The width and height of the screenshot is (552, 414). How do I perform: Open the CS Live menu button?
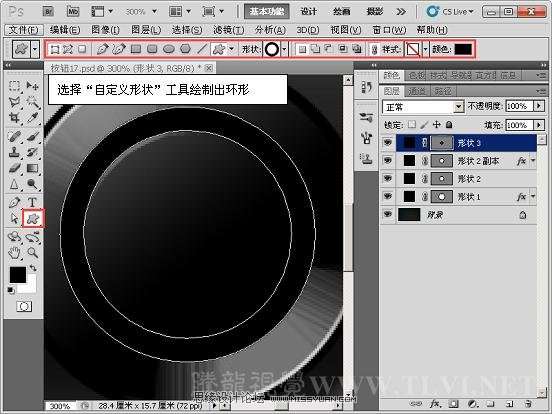tap(450, 12)
